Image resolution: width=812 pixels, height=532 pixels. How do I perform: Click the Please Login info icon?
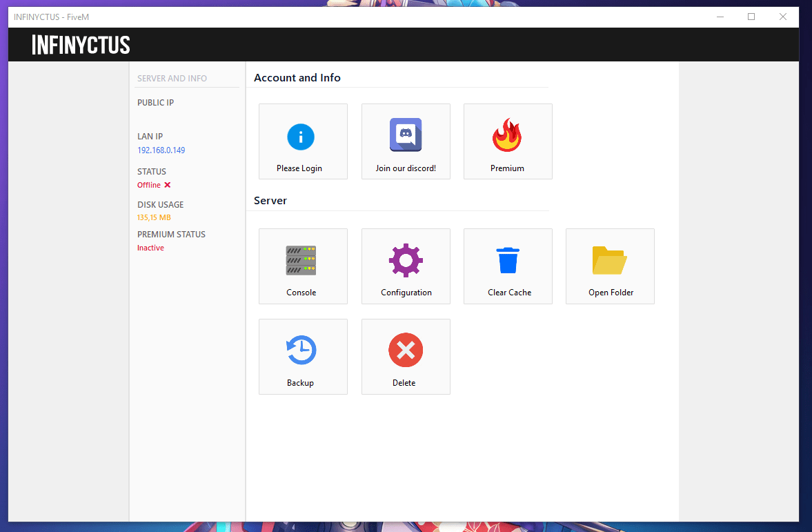(301, 137)
